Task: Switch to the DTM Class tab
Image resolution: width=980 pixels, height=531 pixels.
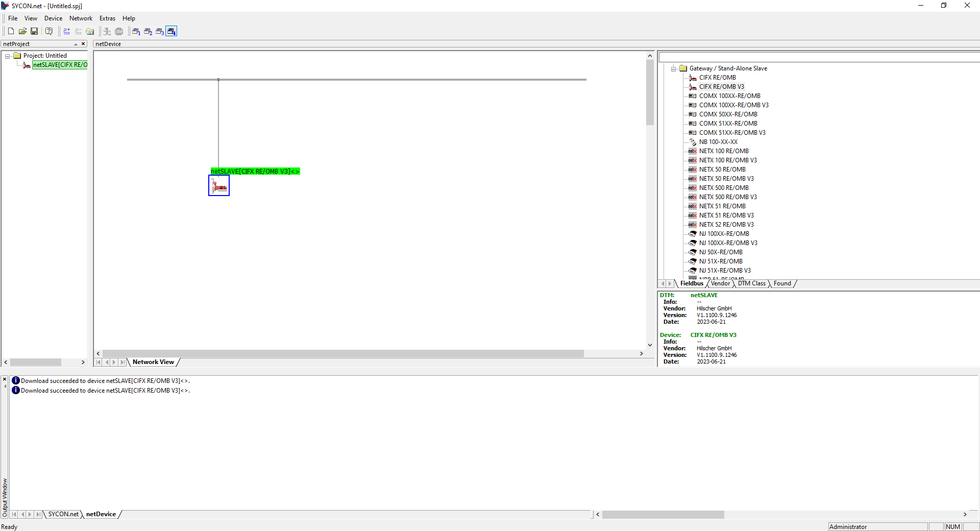Action: coord(751,283)
